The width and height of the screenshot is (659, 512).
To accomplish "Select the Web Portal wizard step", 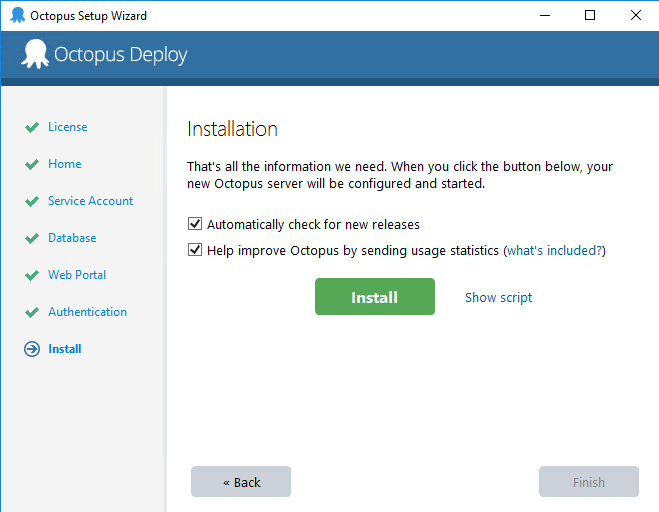I will pos(77,275).
